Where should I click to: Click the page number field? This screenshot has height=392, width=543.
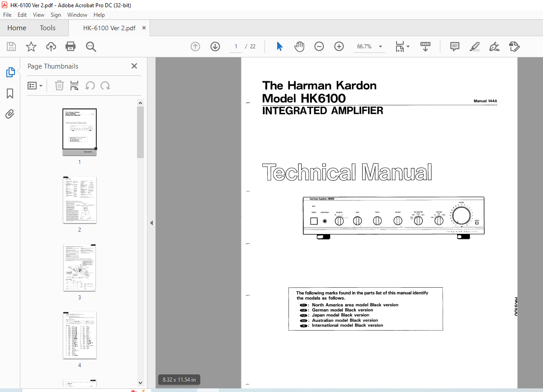click(236, 47)
